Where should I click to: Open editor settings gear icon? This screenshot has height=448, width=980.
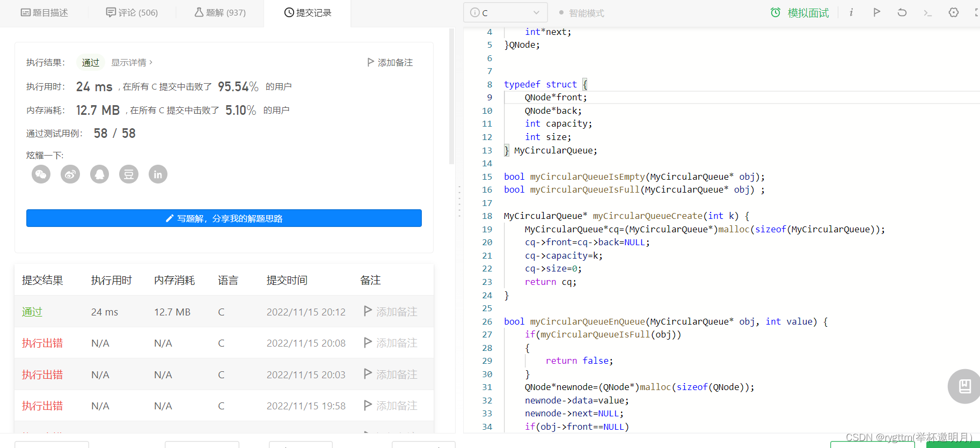click(954, 12)
